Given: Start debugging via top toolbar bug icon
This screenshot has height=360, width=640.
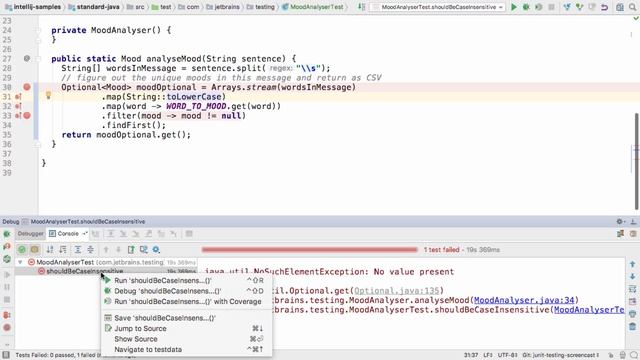Looking at the screenshot, I should click(x=526, y=7).
